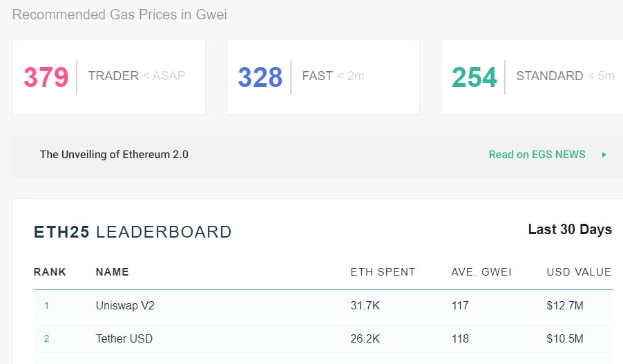Open the Last 30 Days period selector
623x364 pixels.
point(569,229)
